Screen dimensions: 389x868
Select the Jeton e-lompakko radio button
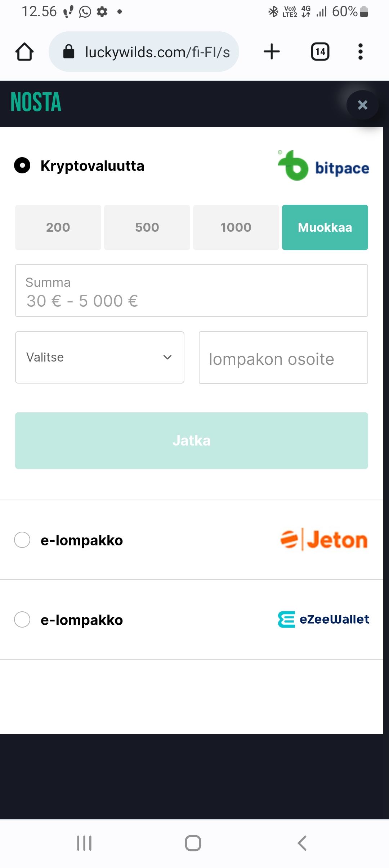pyautogui.click(x=22, y=540)
